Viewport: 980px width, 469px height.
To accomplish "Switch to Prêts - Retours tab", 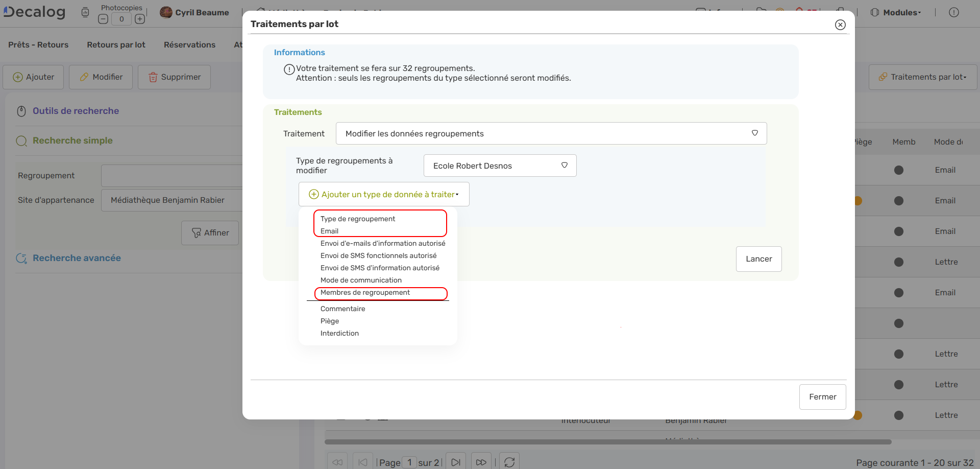I will (x=38, y=45).
